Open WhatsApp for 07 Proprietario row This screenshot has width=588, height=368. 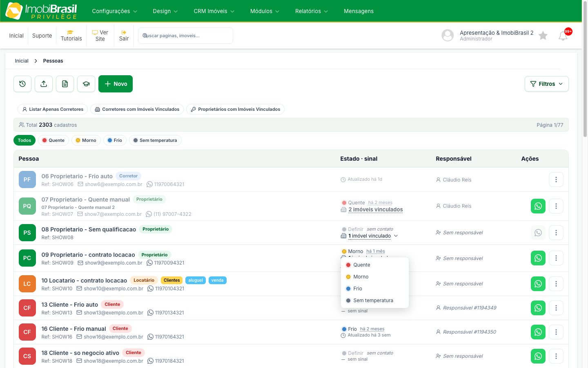click(538, 206)
